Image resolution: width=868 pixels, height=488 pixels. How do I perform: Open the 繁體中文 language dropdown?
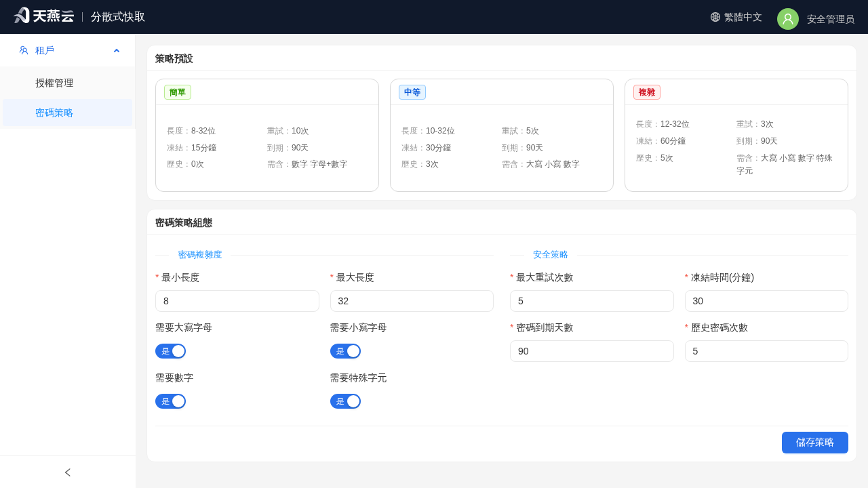tap(736, 17)
